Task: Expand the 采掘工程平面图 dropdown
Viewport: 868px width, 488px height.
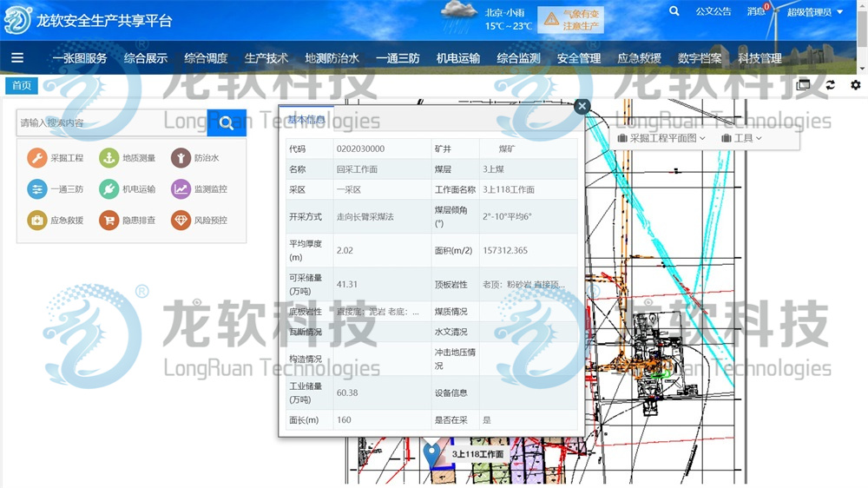Action: point(661,138)
